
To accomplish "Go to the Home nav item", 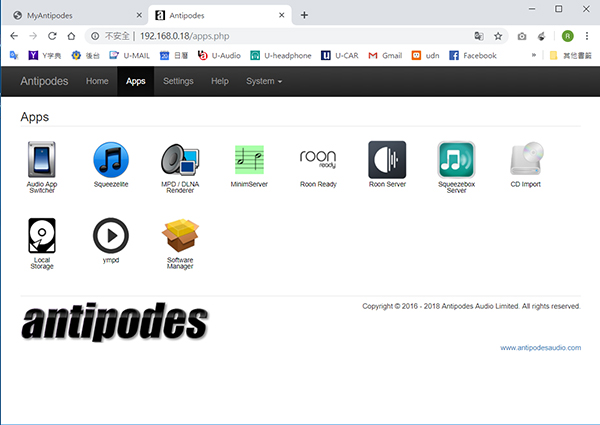I will 97,81.
